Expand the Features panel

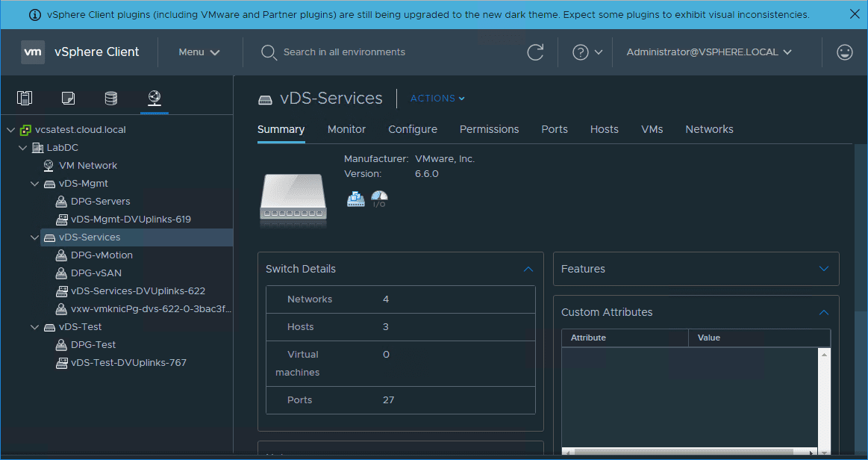tap(824, 269)
